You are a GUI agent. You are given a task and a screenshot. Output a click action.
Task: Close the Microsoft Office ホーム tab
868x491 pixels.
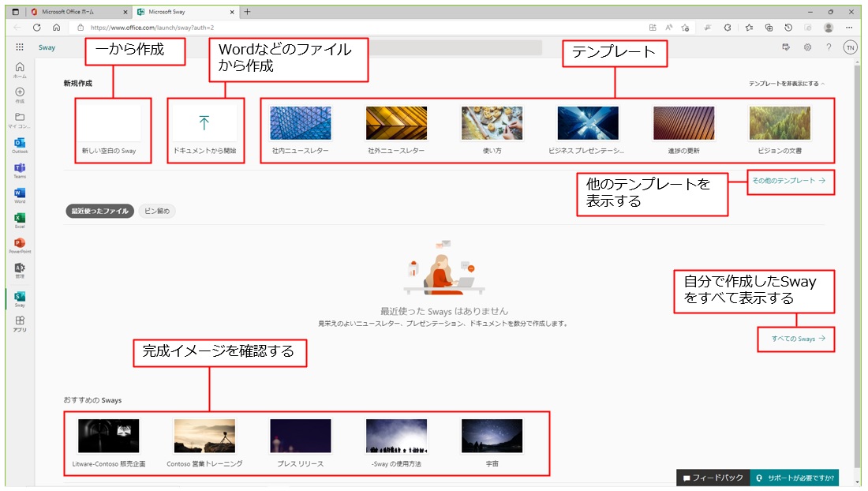point(125,12)
